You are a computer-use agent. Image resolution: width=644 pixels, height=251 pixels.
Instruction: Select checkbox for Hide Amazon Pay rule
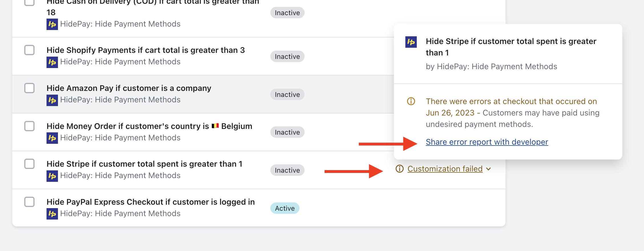[x=29, y=88]
